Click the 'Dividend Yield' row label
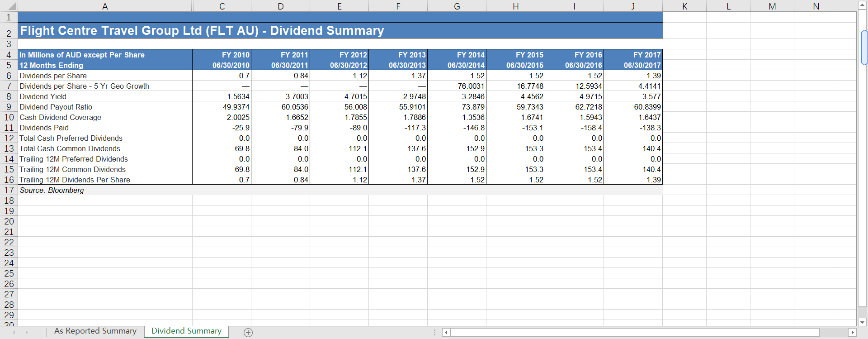The height and width of the screenshot is (339, 868). point(105,96)
